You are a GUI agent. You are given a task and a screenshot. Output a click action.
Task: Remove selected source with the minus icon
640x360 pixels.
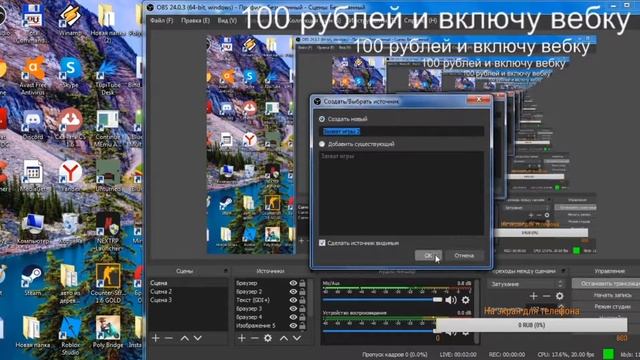click(x=254, y=338)
